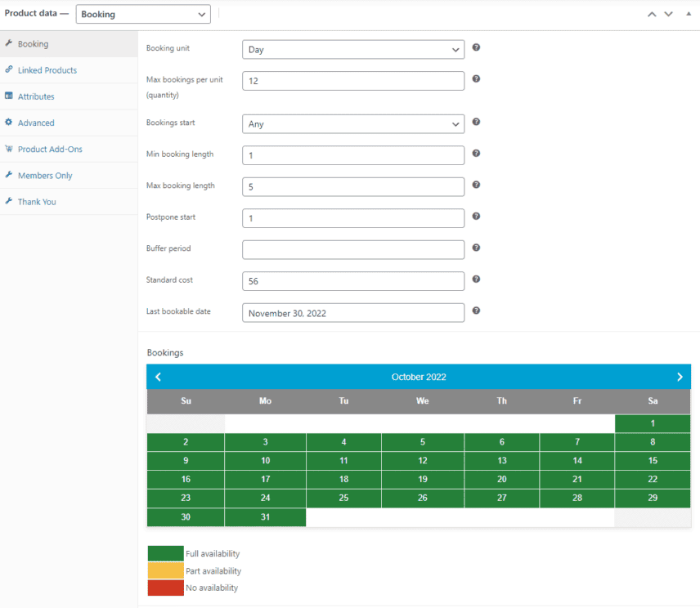Click help icon beside Buffer period field
Viewport: 700px width, 608px height.
point(476,248)
